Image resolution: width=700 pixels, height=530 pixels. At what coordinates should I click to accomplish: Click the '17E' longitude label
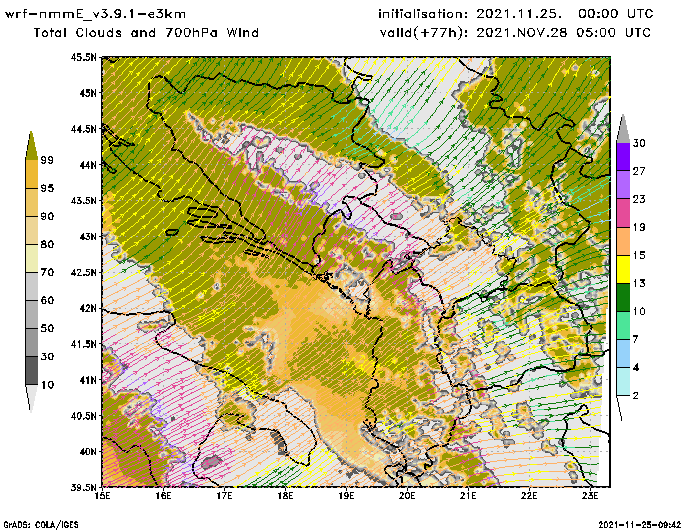pyautogui.click(x=225, y=496)
